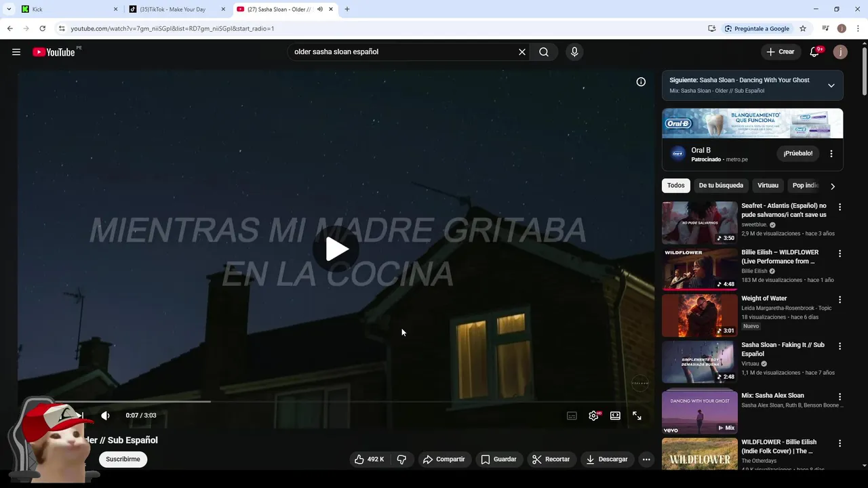Viewport: 868px width, 488px height.
Task: Open a new browser tab
Action: [347, 9]
